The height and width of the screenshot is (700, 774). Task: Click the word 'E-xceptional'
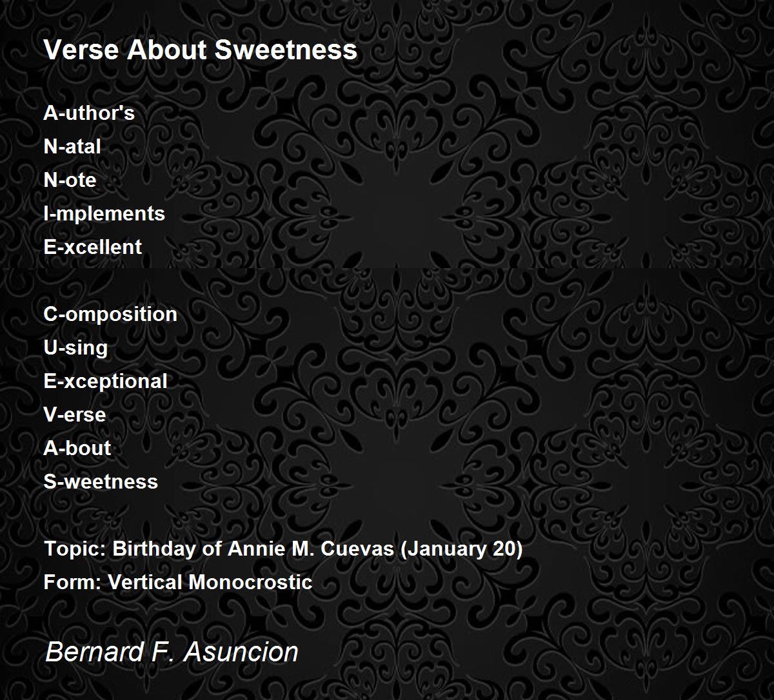(105, 382)
